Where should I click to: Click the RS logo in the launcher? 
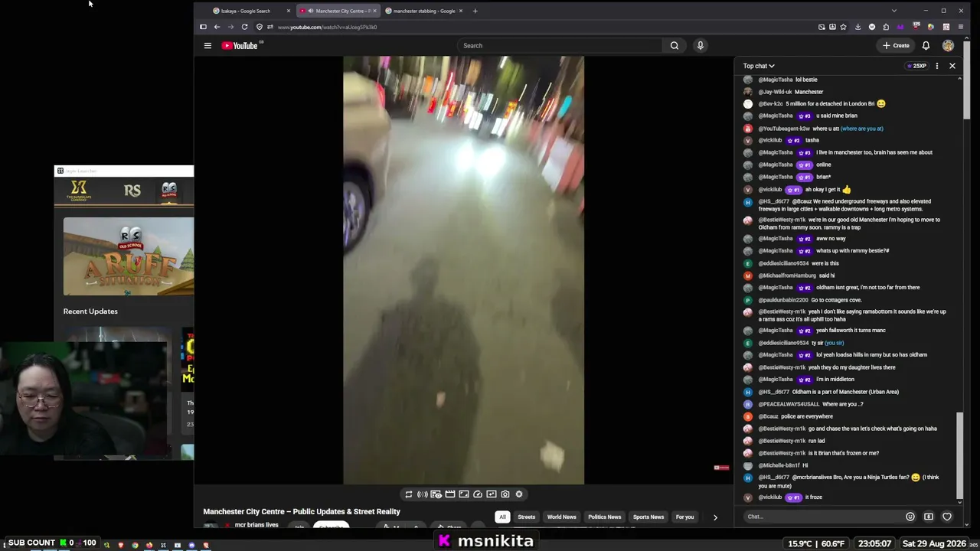click(132, 191)
